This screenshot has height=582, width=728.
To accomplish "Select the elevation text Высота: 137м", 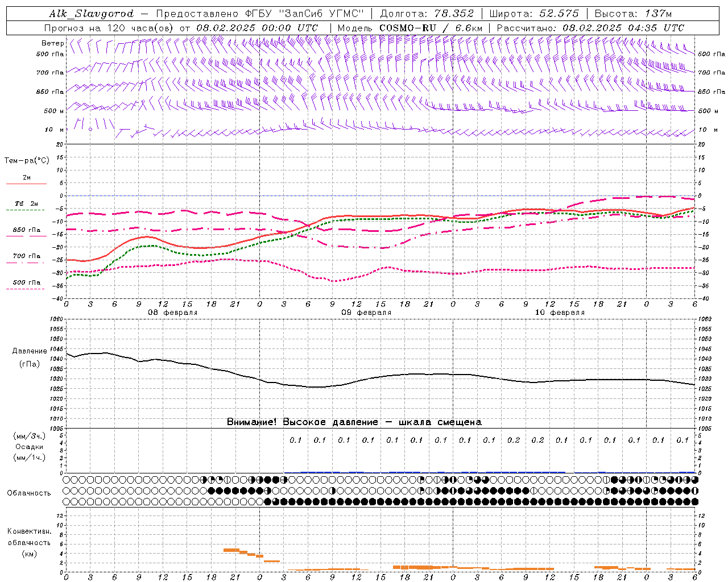I will tap(633, 14).
